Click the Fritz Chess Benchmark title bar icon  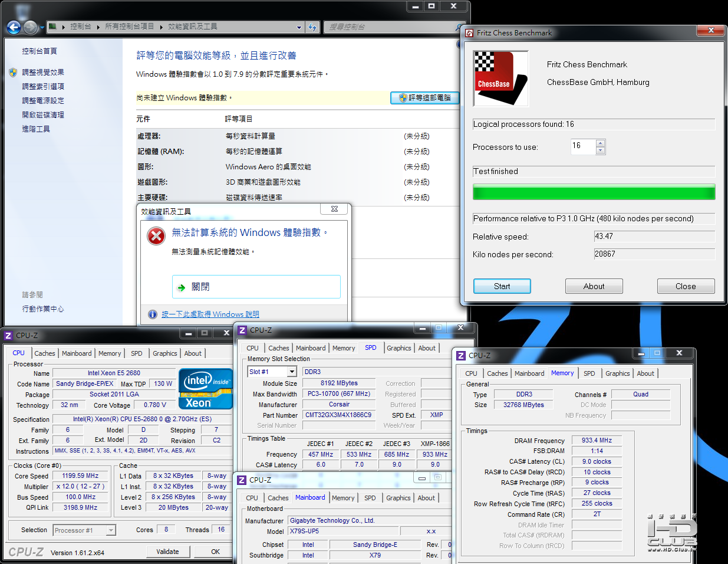(469, 33)
